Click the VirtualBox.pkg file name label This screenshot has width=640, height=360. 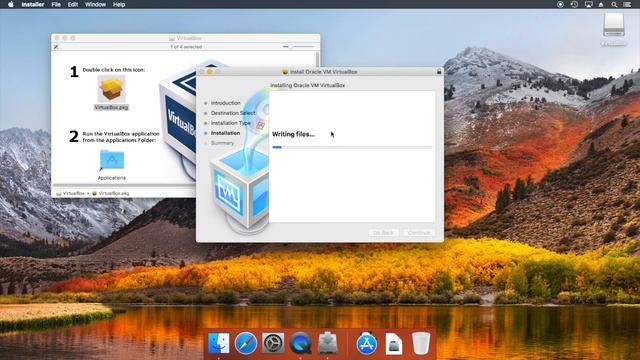(x=111, y=107)
